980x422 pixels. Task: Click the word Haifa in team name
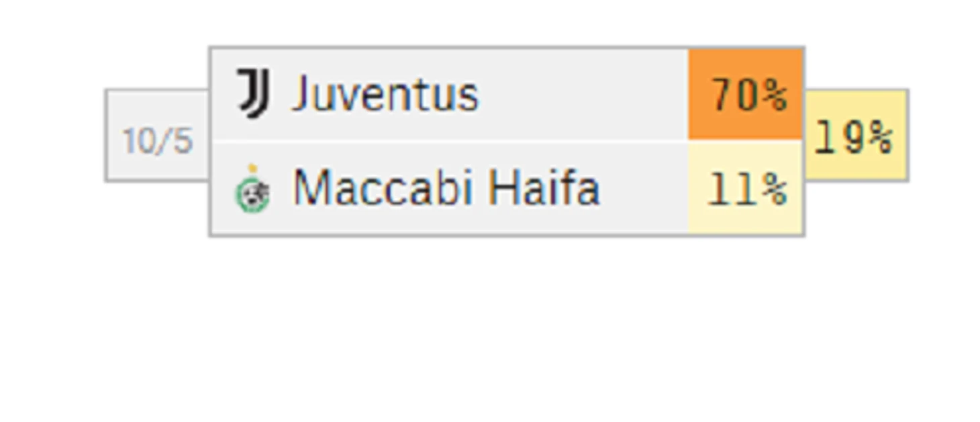tap(543, 188)
